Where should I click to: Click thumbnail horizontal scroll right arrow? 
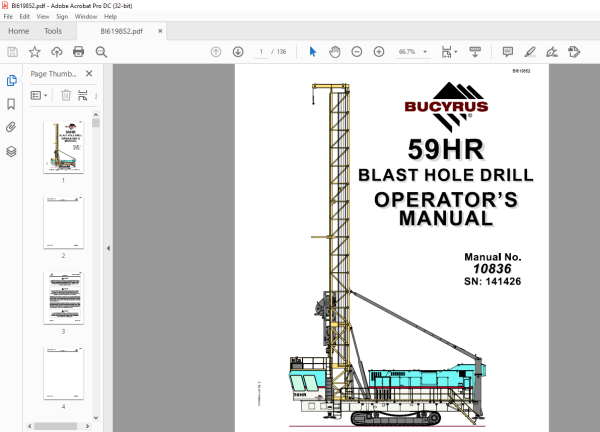point(87,426)
